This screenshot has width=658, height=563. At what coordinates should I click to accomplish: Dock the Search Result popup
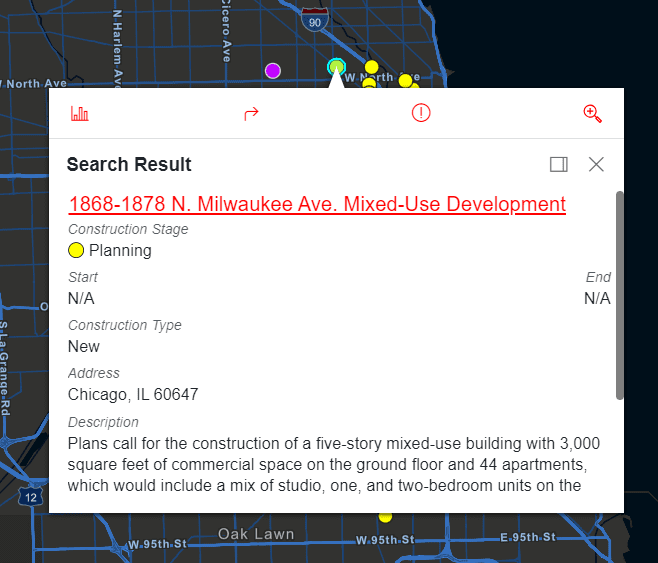(x=559, y=164)
